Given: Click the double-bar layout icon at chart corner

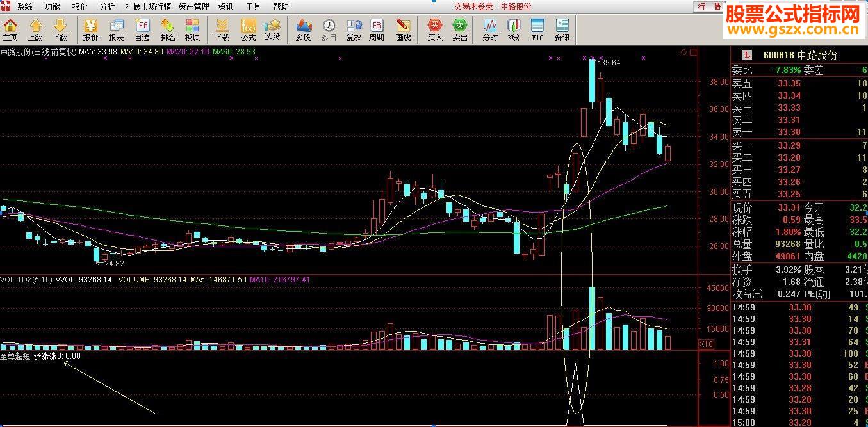Looking at the screenshot, I should pos(693,52).
